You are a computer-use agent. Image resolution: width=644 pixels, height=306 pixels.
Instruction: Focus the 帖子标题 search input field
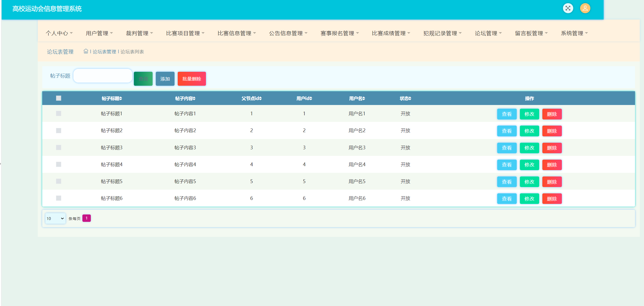tap(103, 76)
